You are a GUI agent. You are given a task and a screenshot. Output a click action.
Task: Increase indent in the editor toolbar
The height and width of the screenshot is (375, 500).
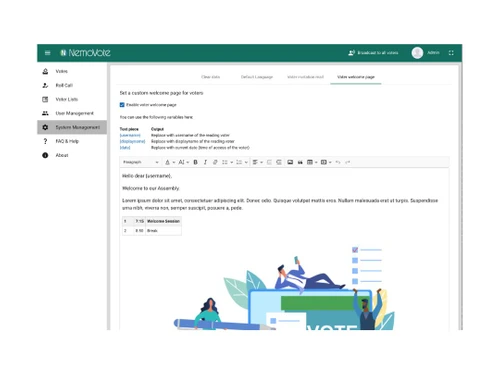(279, 162)
